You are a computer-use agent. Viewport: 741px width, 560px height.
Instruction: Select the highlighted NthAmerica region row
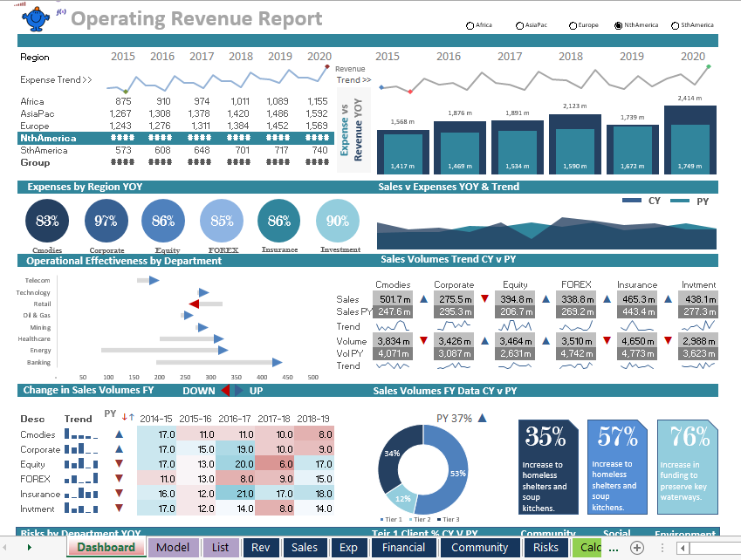175,138
